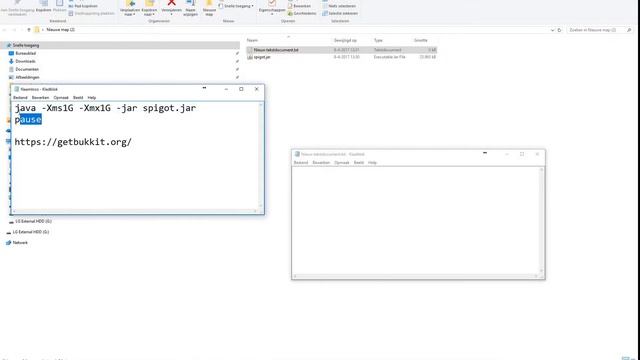Sort files by the Type column header

pos(378,40)
